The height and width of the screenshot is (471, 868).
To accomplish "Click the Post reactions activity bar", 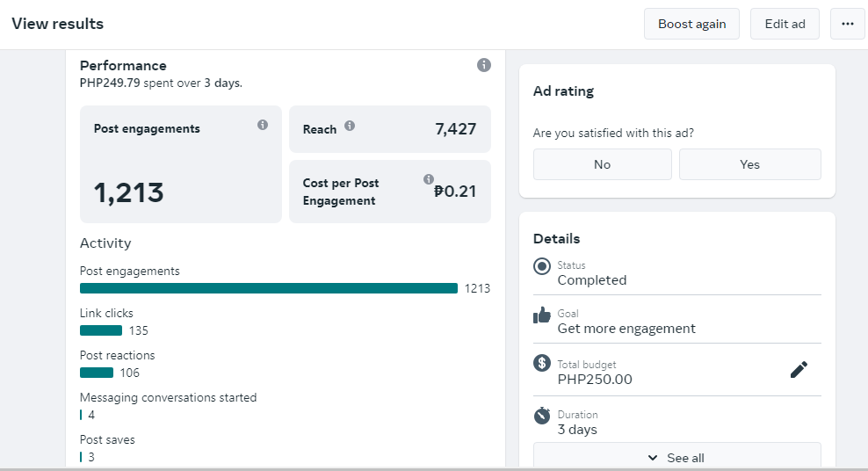I will point(97,373).
